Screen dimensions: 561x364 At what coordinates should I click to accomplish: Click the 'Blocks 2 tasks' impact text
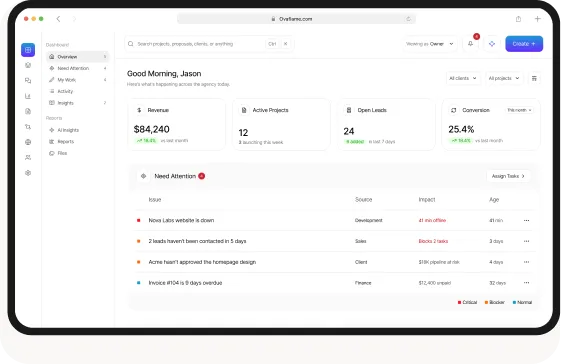click(433, 241)
